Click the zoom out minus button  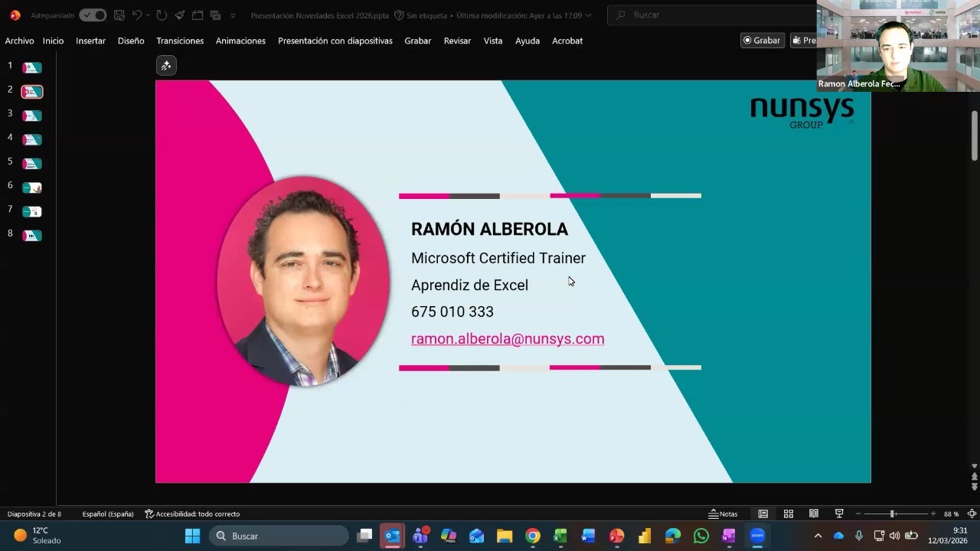(858, 514)
